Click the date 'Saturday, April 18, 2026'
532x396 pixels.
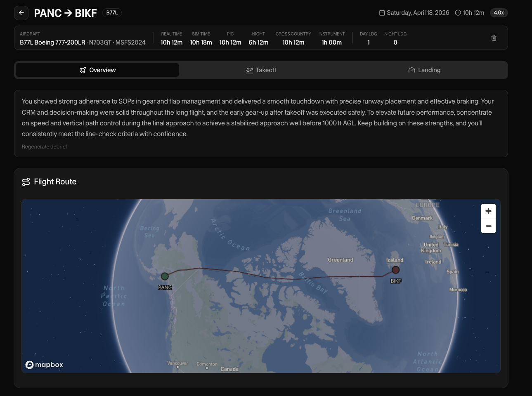point(418,13)
